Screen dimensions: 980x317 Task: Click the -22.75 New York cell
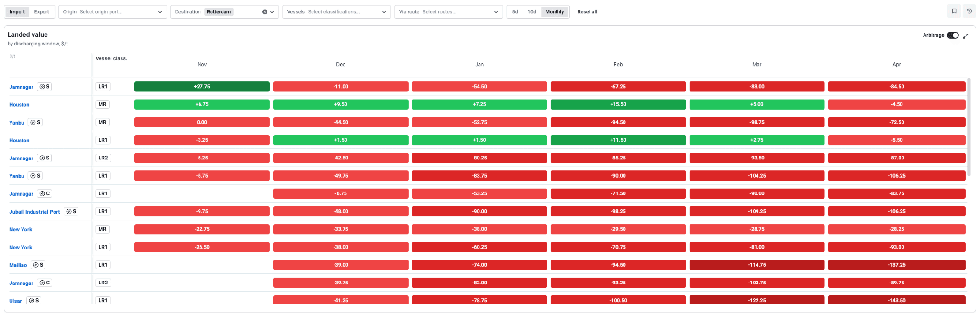[202, 229]
